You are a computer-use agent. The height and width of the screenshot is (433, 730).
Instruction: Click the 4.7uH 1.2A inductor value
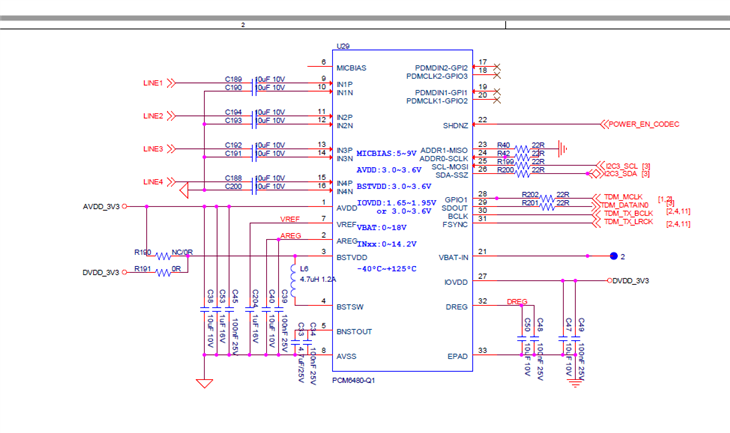coord(318,279)
